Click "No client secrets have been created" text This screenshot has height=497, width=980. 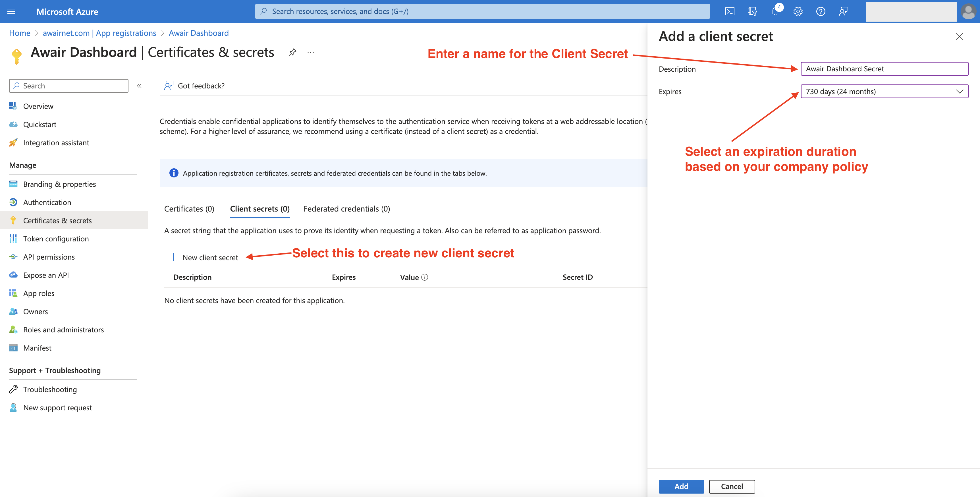[x=254, y=301]
